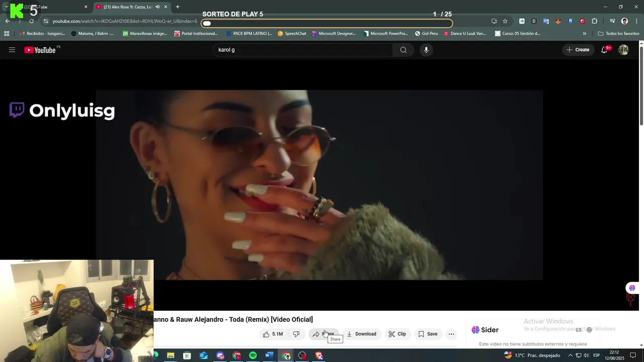644x362 pixels.
Task: Mute tab via speaker icon on tab
Action: [157, 7]
